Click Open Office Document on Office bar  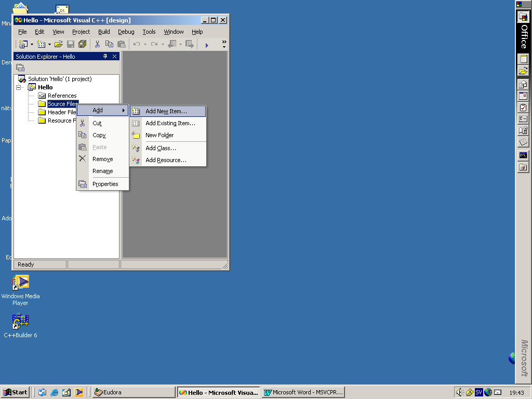[523, 71]
